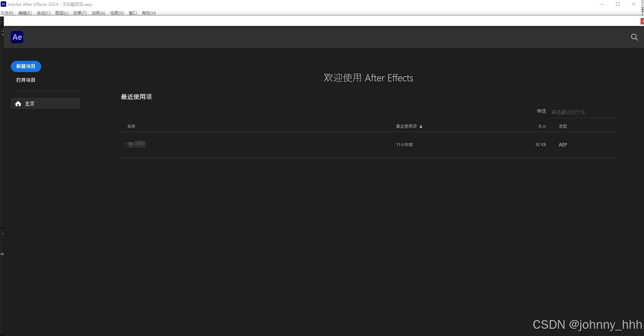Open the 编辑(E) menu
Image resolution: width=644 pixels, height=336 pixels.
point(25,13)
